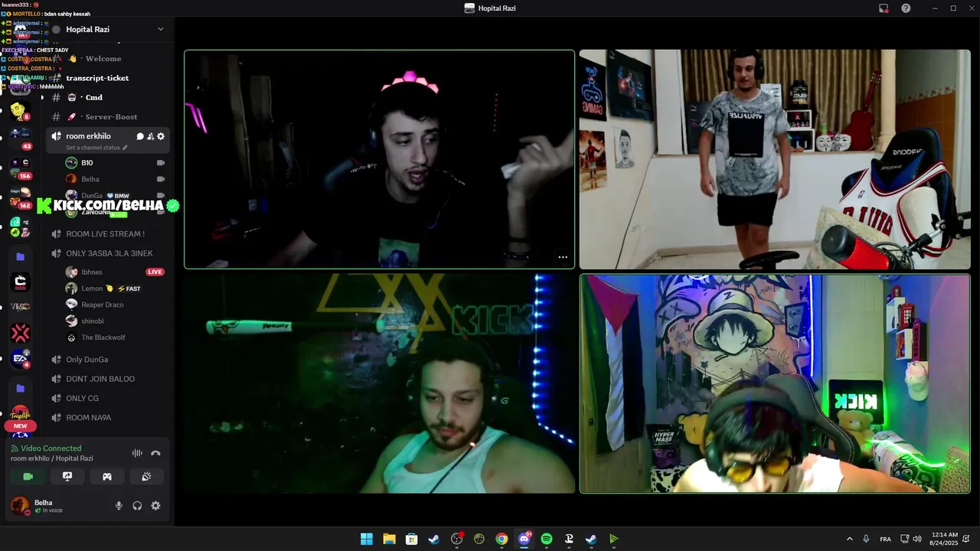Start an activity with gamepad icon

(107, 476)
